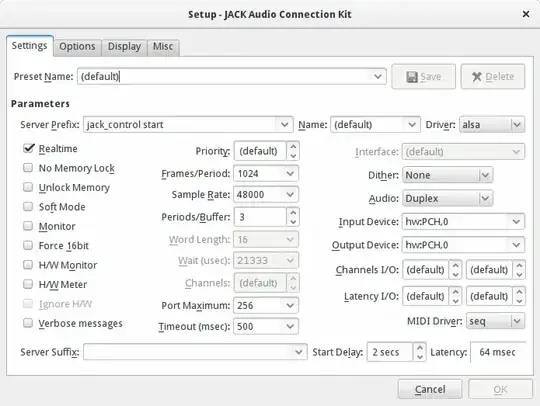Decrease the second Latency I/O spinner
Screen dimensions: 540x406
point(519,301)
